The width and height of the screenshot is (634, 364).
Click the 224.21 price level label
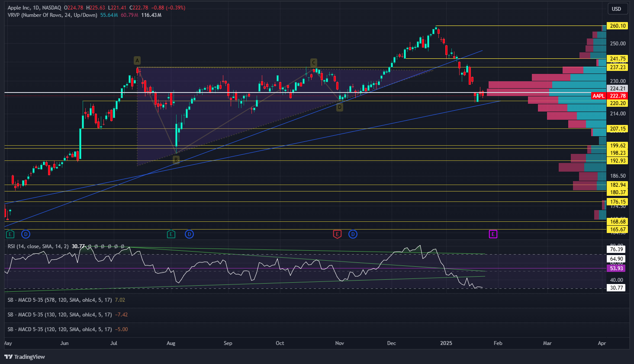pyautogui.click(x=618, y=89)
